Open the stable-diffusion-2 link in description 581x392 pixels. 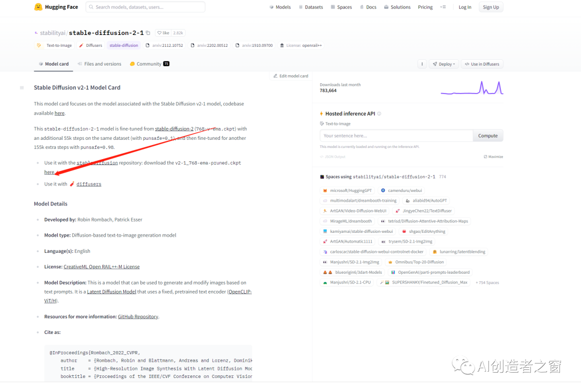174,129
